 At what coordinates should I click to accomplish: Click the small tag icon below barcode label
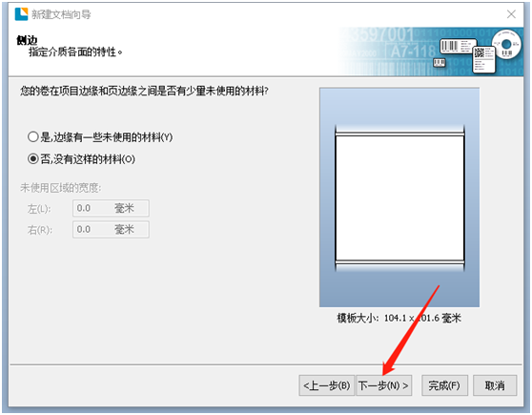pyautogui.click(x=440, y=62)
